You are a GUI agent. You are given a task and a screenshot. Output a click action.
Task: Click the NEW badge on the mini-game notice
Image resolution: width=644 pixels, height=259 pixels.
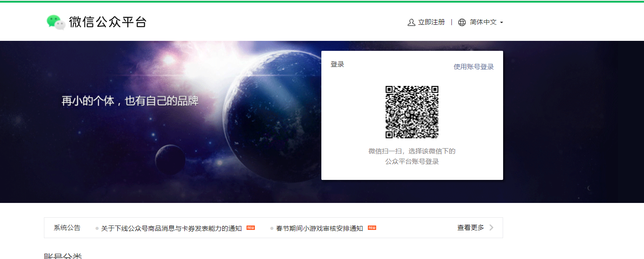372,227
